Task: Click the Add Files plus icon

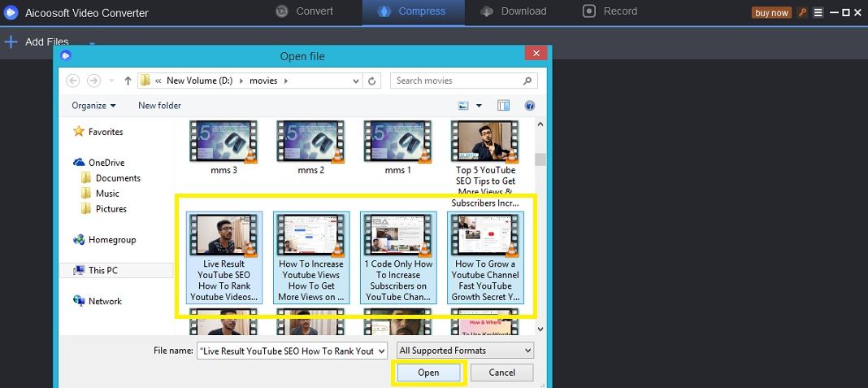Action: (x=11, y=41)
